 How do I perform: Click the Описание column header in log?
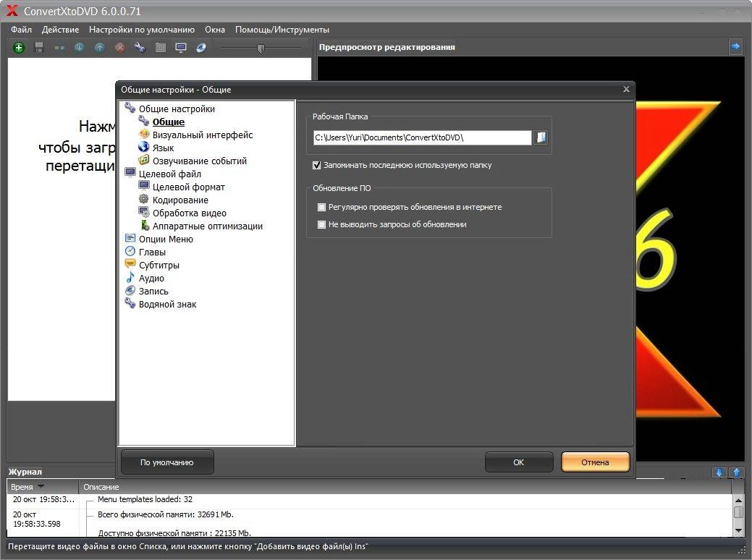(405, 487)
